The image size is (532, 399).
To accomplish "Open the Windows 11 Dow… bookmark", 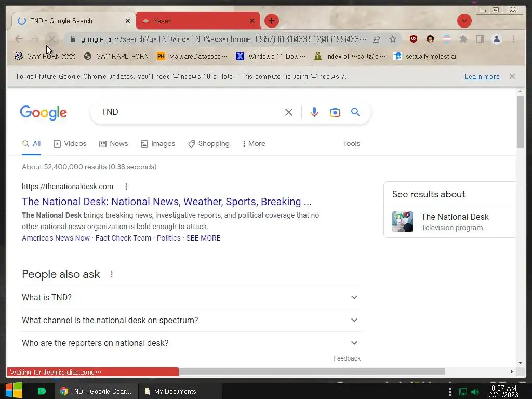I will click(x=270, y=56).
